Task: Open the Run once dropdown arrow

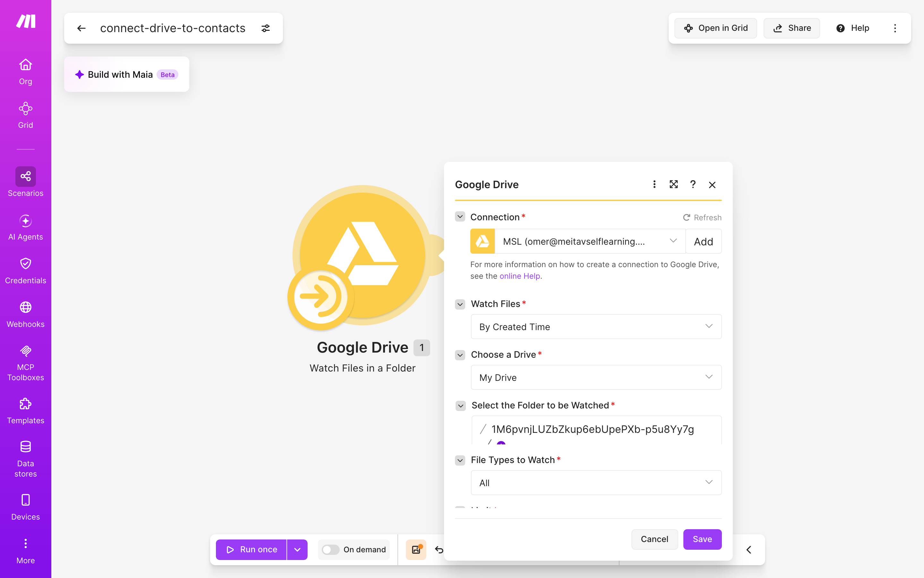Action: pyautogui.click(x=297, y=549)
